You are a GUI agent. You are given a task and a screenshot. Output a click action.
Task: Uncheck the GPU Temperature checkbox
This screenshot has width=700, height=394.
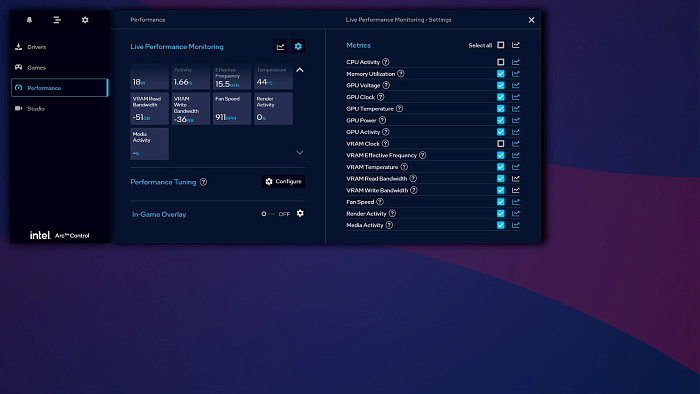[x=500, y=108]
